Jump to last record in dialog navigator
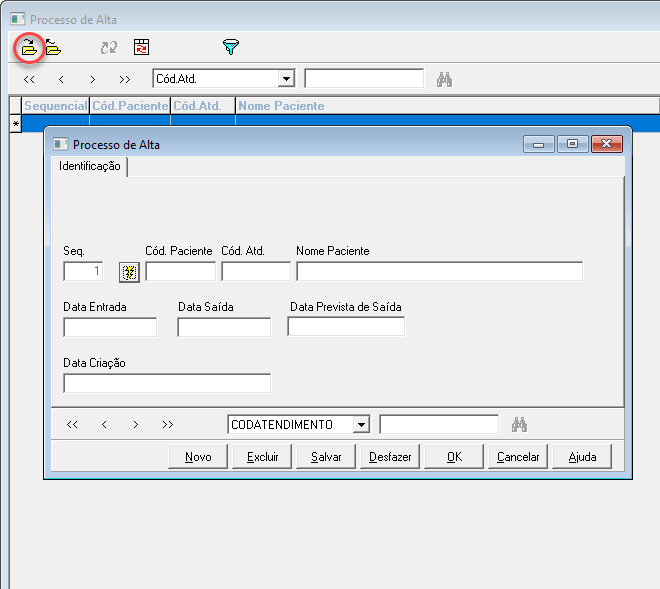This screenshot has width=660, height=589. click(168, 424)
